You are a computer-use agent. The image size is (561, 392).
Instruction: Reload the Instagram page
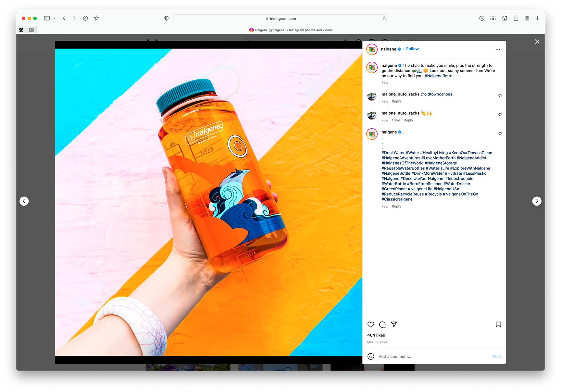[384, 19]
